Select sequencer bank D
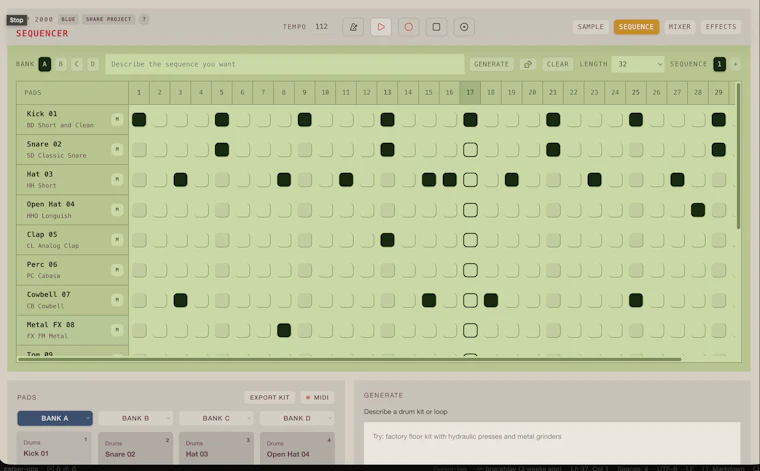This screenshot has width=760, height=471. pyautogui.click(x=93, y=64)
